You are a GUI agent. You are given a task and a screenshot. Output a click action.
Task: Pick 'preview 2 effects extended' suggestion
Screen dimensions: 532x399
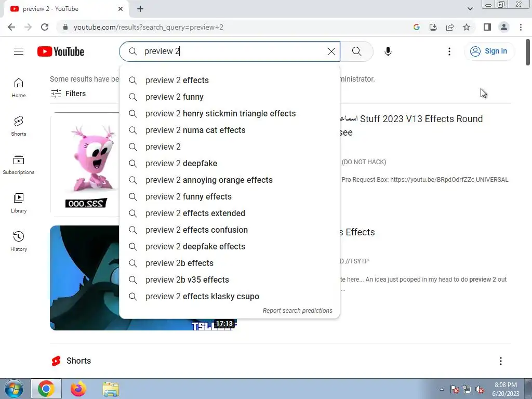tap(229, 214)
